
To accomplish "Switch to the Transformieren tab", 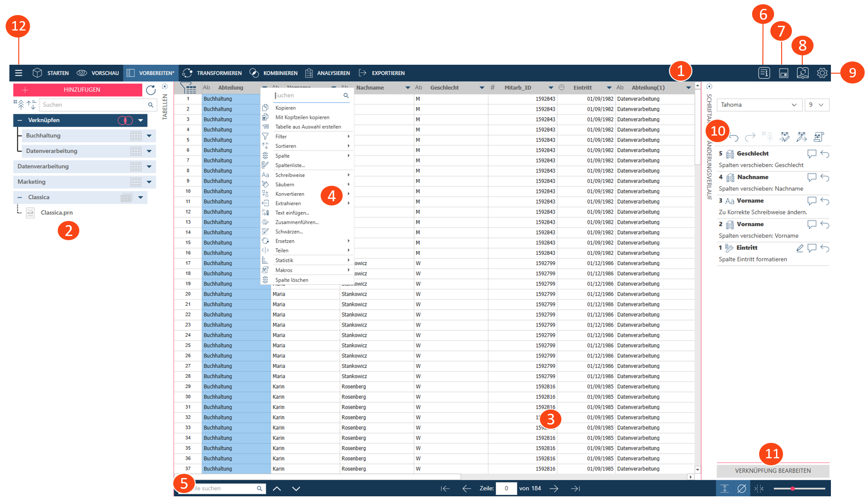I will pos(212,73).
